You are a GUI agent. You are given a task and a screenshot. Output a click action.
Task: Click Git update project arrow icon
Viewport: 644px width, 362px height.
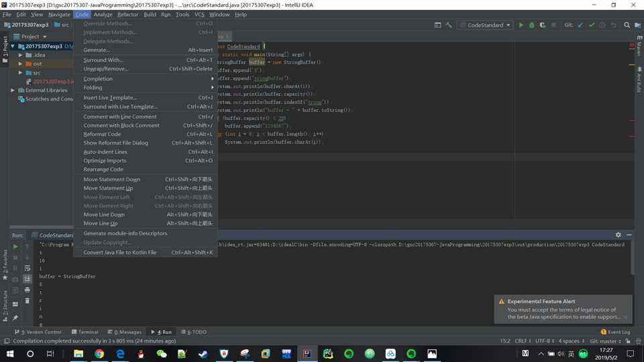[580, 25]
